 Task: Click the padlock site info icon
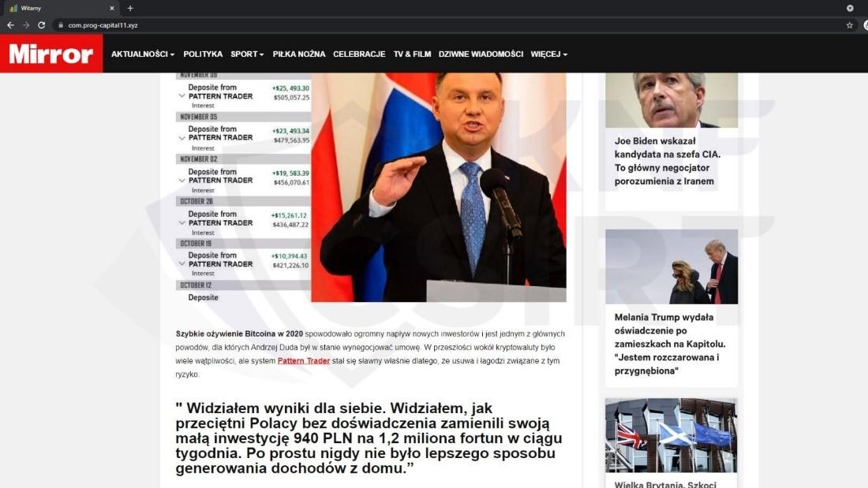[61, 25]
